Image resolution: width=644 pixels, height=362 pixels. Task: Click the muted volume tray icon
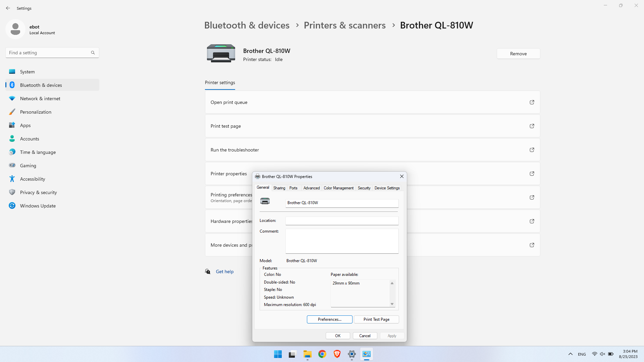602,354
